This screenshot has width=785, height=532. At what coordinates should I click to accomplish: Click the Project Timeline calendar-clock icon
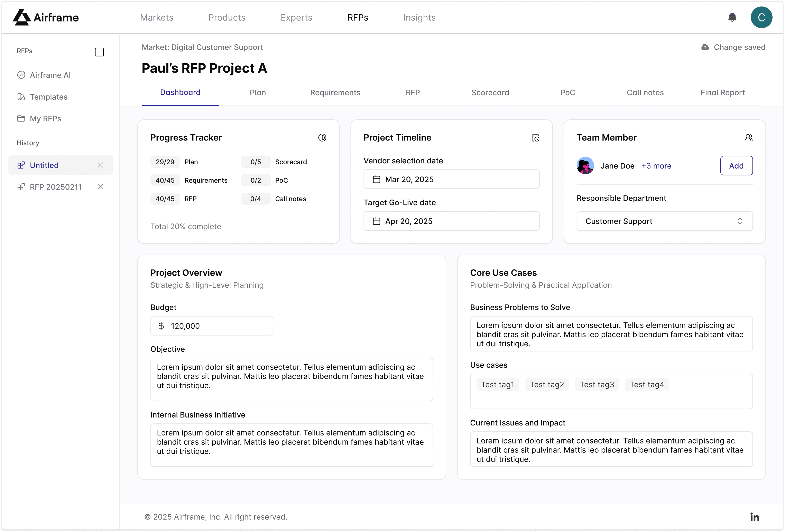click(x=535, y=137)
